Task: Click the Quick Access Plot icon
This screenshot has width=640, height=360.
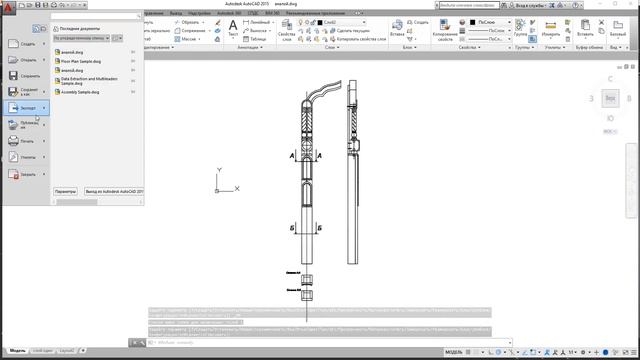Action: [x=53, y=5]
